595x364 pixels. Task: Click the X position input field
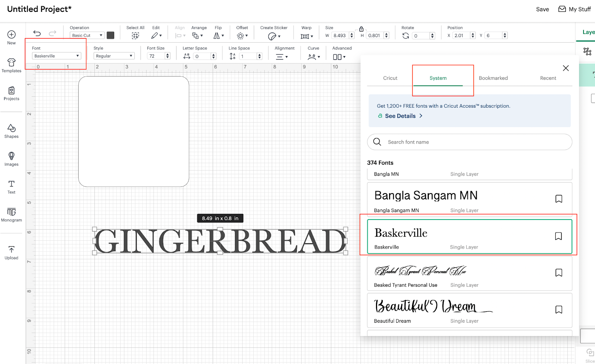point(461,35)
